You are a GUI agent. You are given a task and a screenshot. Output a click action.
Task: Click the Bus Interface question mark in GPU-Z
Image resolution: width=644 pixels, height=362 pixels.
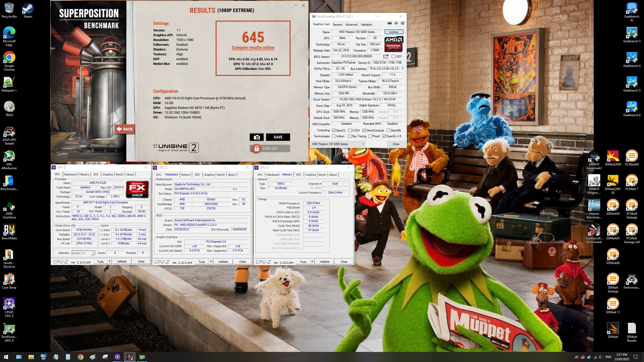(x=402, y=69)
